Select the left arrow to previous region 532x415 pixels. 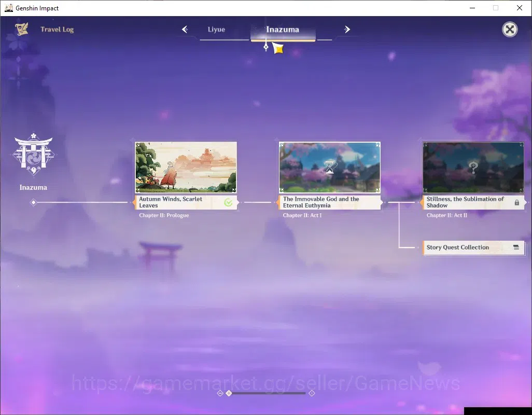185,30
